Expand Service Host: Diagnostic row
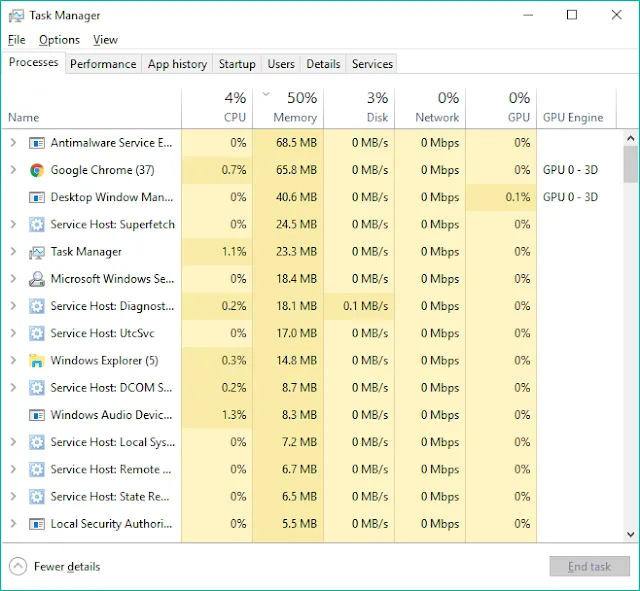 13,306
